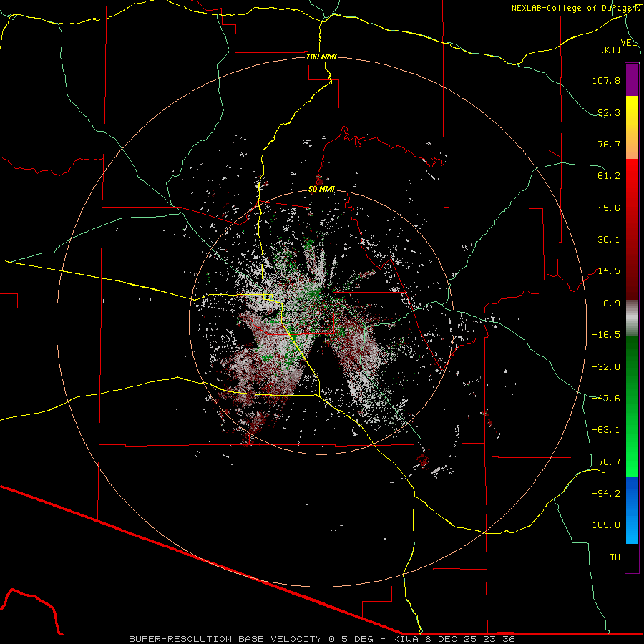
Task: Pick the black TH segment of the color bar
Action: pyautogui.click(x=632, y=558)
